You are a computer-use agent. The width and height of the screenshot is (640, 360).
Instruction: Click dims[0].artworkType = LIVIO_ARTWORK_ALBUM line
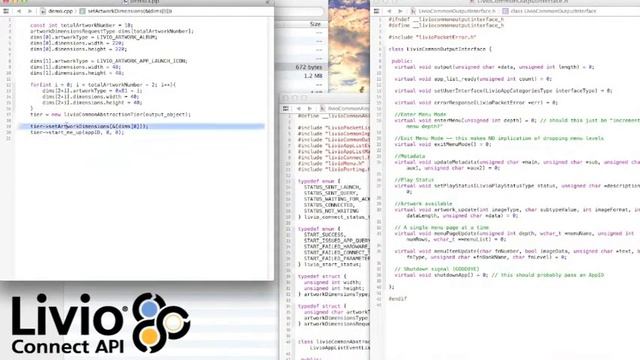coord(93,37)
